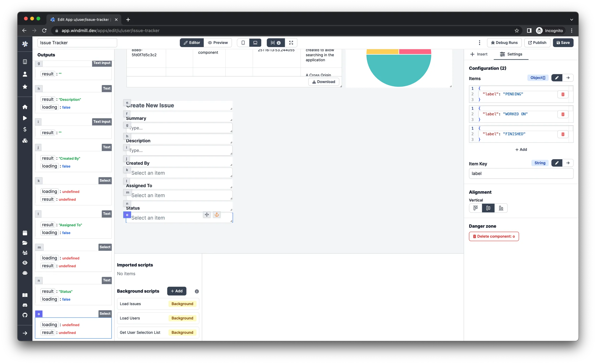Click inside the Item Key label field
Viewport: 596px width, 364px height.
click(x=521, y=173)
